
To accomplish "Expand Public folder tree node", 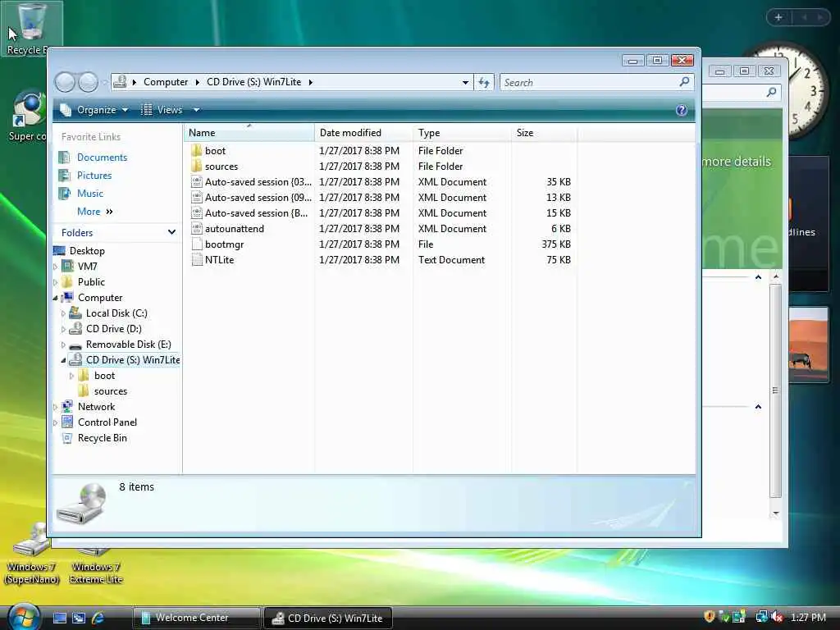I will click(x=55, y=282).
